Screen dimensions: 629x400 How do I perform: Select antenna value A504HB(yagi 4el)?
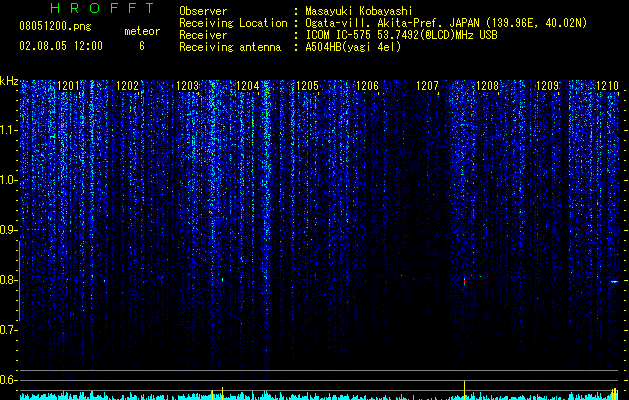tap(353, 47)
